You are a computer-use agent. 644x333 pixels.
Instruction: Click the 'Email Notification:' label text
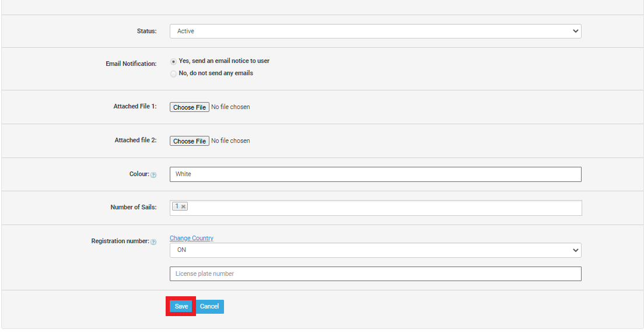tap(131, 64)
